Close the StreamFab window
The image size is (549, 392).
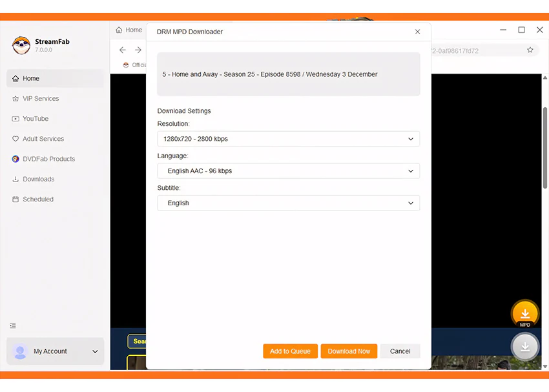point(539,30)
